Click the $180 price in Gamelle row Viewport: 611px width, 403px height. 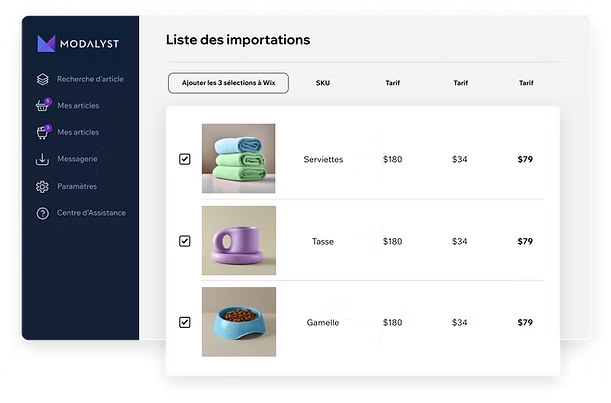coord(392,323)
